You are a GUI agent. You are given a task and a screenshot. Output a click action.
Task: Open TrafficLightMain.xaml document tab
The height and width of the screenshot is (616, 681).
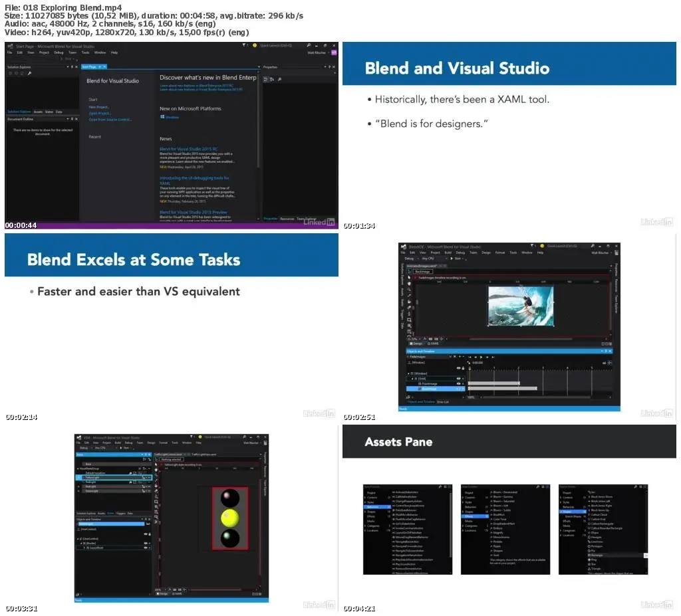(x=204, y=455)
